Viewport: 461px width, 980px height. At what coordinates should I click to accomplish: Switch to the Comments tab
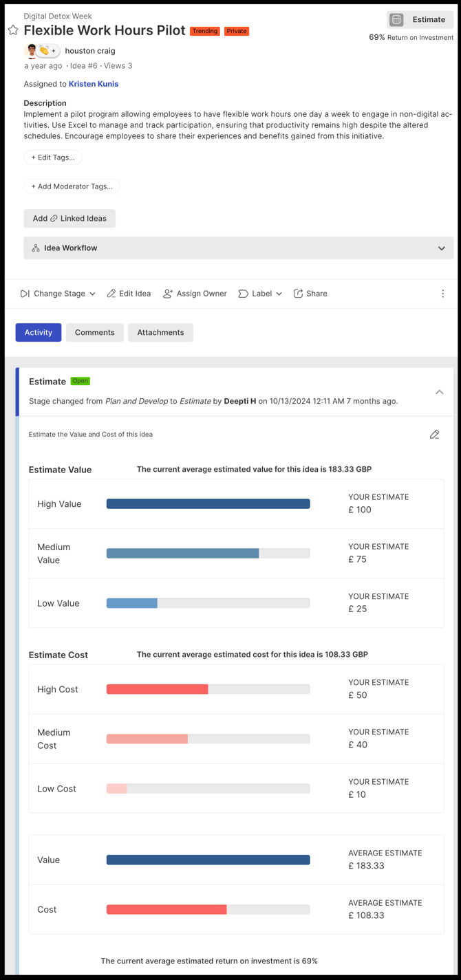coord(95,333)
